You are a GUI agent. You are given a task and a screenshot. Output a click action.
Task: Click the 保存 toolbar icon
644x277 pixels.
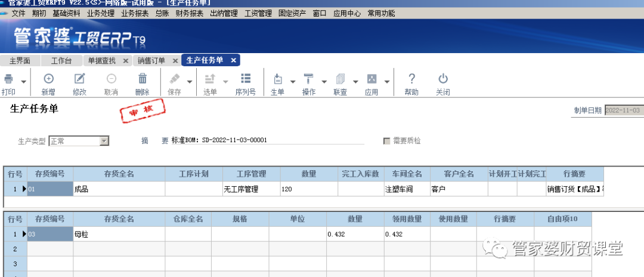click(x=174, y=78)
